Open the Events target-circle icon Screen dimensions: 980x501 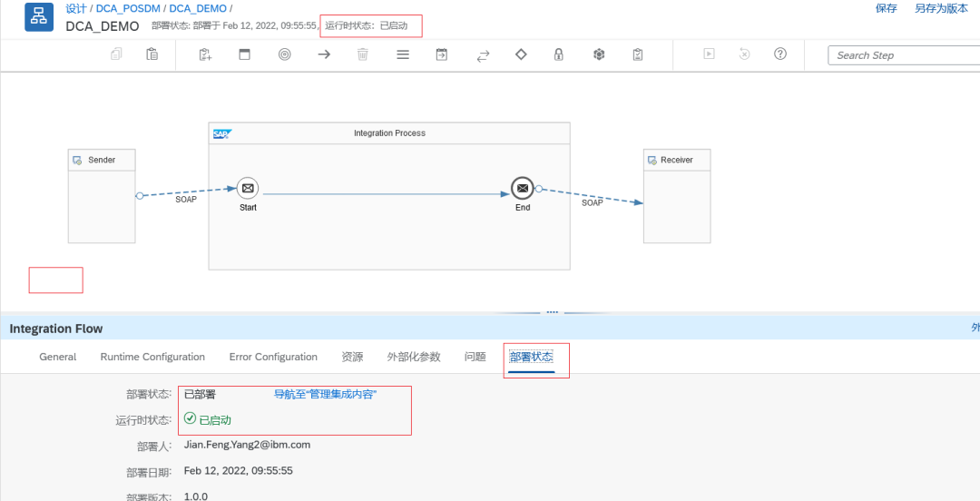coord(284,54)
